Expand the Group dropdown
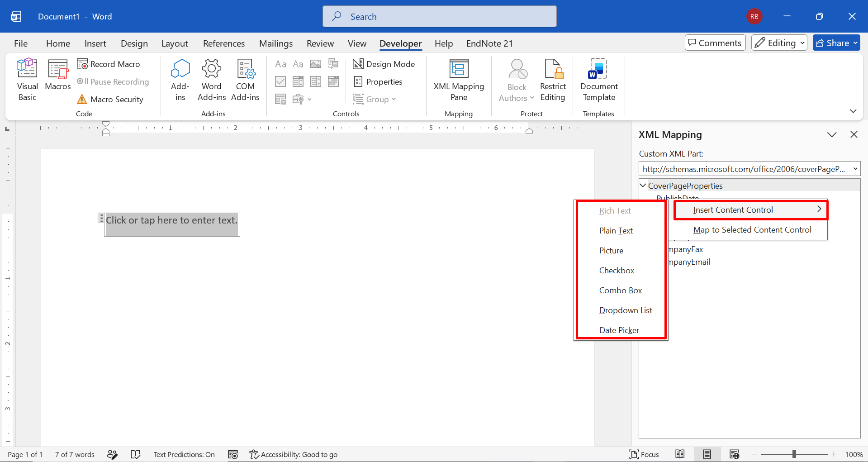 pos(375,99)
